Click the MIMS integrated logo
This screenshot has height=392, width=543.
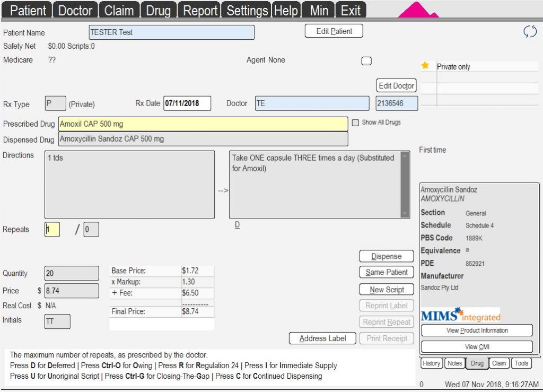[x=460, y=315]
